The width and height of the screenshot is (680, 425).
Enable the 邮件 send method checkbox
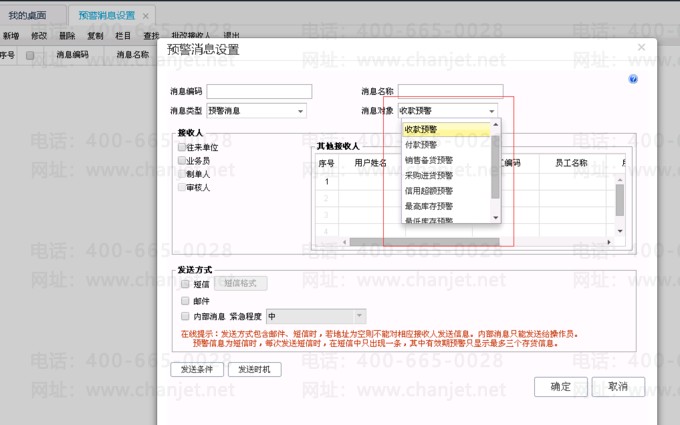click(185, 301)
